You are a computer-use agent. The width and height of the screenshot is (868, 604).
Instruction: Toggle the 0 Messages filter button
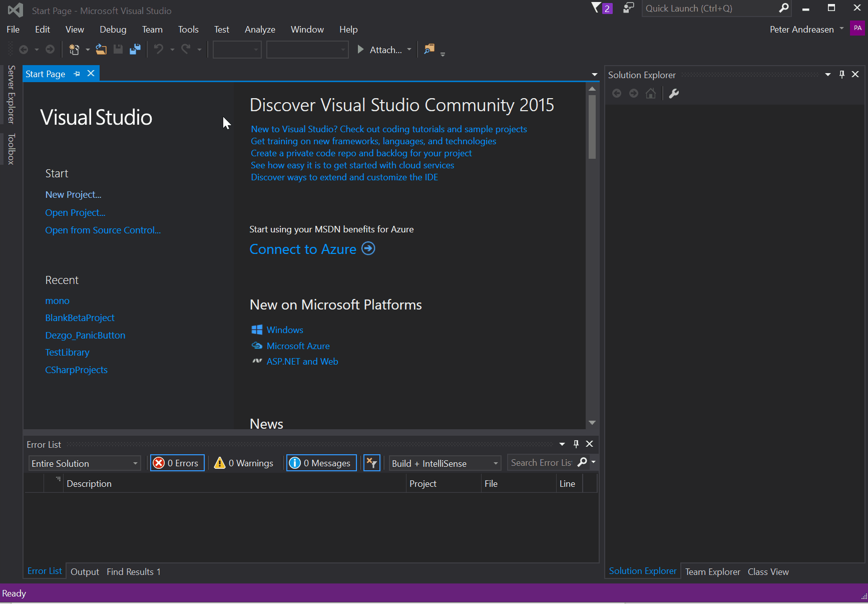(321, 463)
